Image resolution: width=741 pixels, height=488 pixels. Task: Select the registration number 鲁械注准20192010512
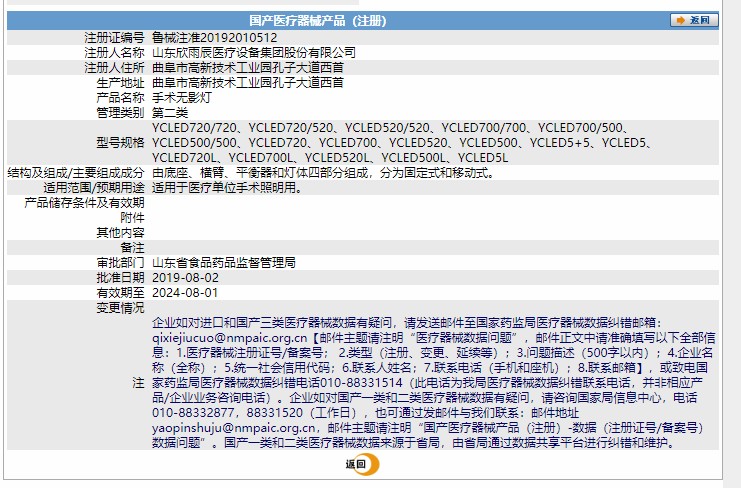click(x=215, y=38)
